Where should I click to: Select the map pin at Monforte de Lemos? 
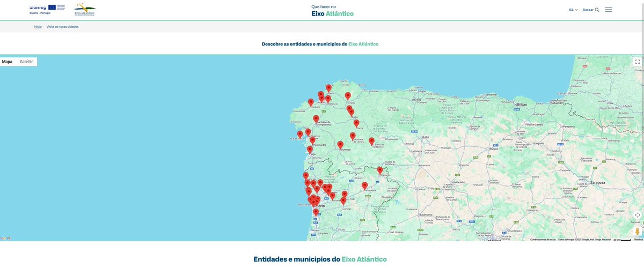[x=353, y=137]
